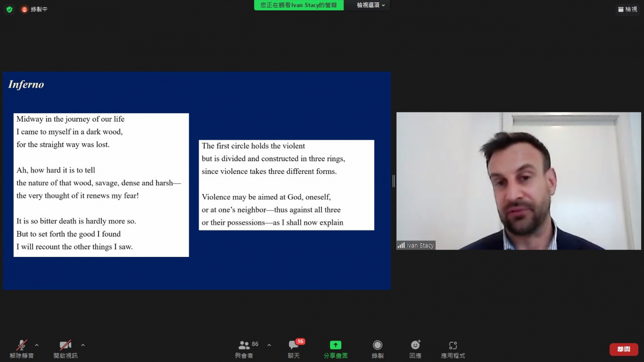
Task: Click the record button in toolbar
Action: (378, 349)
